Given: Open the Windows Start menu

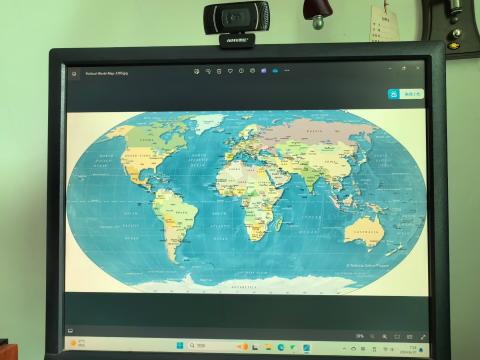Looking at the screenshot, I should pyautogui.click(x=180, y=346).
